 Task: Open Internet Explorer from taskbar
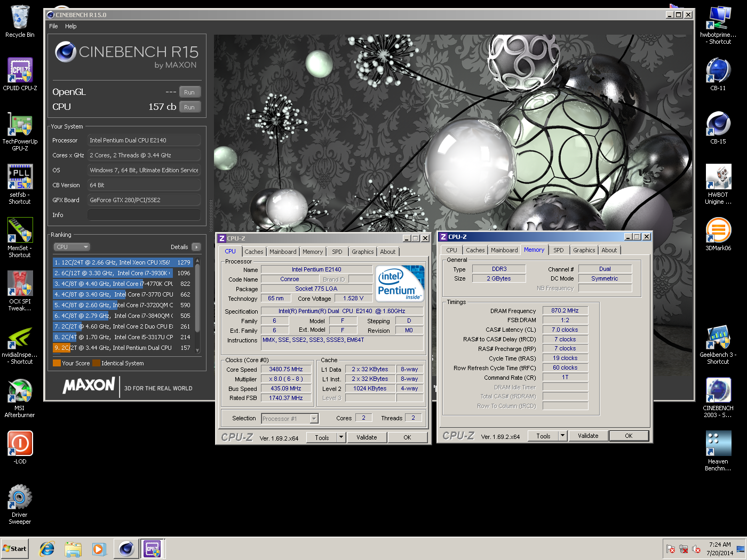[47, 548]
